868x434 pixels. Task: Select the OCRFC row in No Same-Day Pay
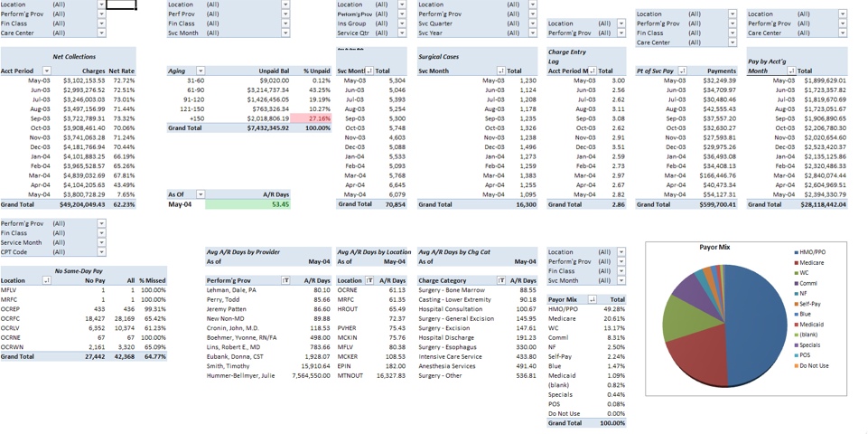point(83,318)
